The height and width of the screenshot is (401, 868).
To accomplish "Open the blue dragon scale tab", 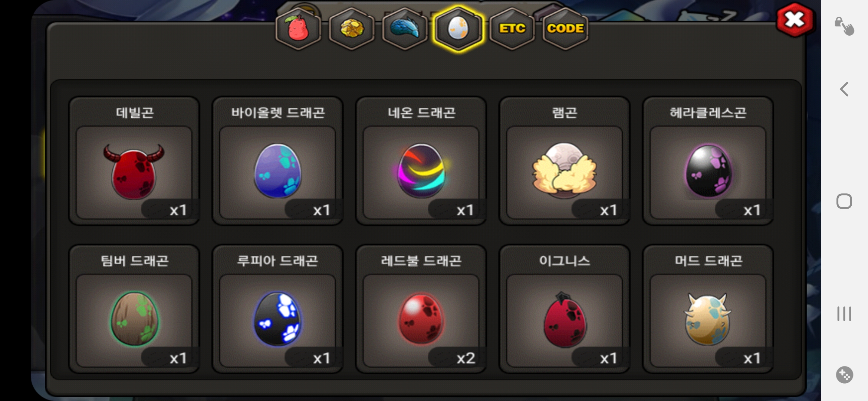I will coord(405,29).
